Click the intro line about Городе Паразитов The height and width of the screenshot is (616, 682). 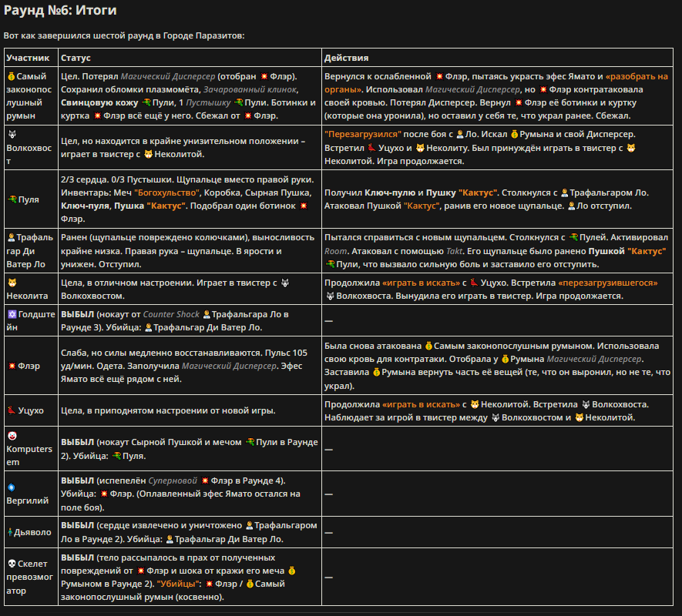pos(124,35)
